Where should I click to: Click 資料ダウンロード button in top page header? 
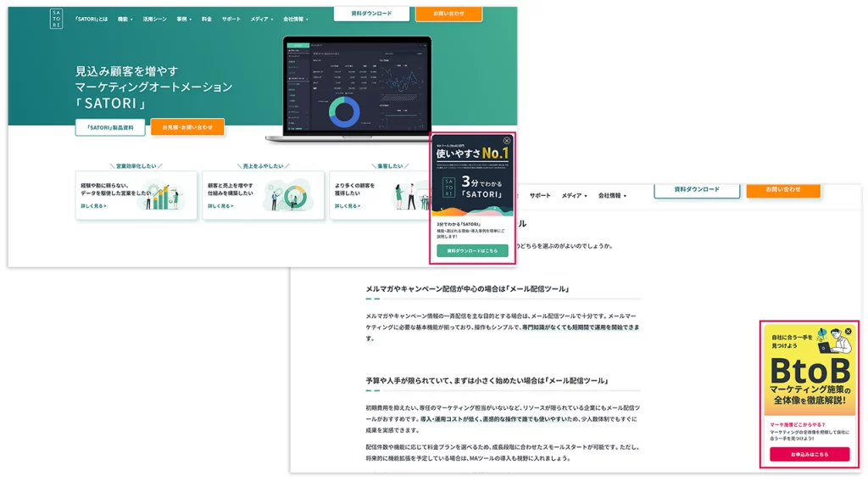[x=371, y=14]
